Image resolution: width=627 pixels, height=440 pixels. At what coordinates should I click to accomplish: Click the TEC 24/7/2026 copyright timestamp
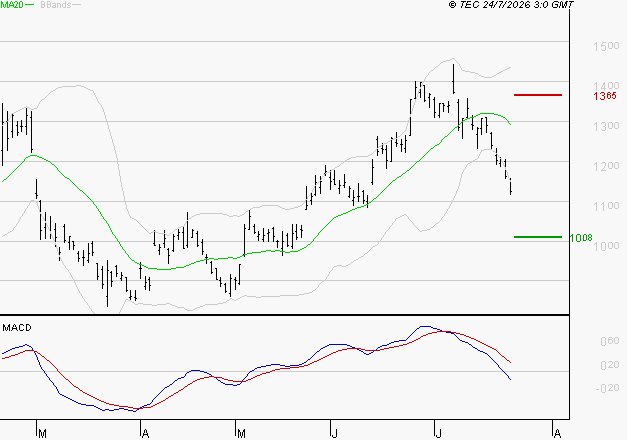pos(511,4)
